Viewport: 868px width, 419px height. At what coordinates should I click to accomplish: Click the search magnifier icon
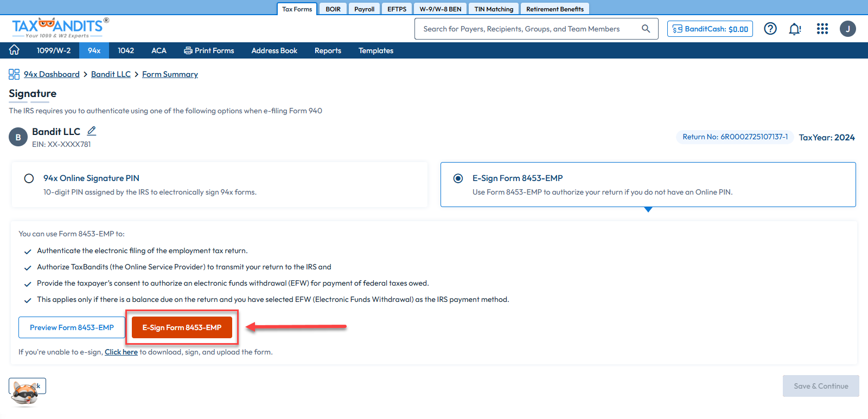coord(646,29)
